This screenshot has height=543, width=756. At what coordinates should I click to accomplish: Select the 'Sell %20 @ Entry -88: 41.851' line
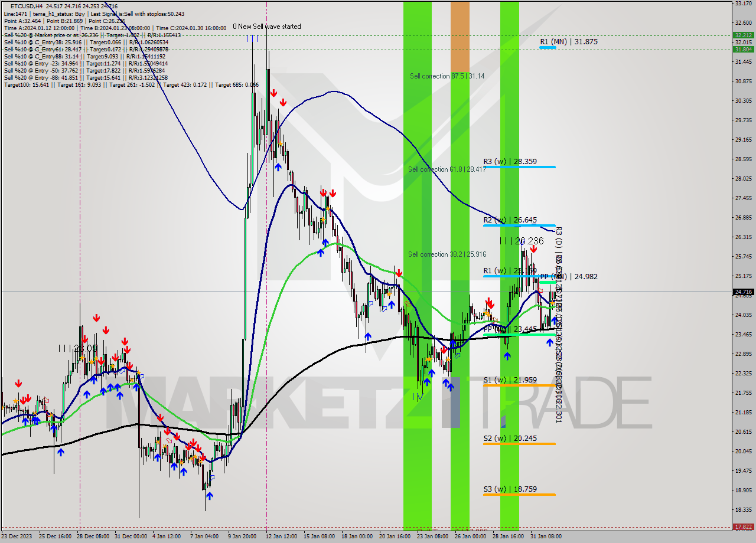click(x=86, y=78)
